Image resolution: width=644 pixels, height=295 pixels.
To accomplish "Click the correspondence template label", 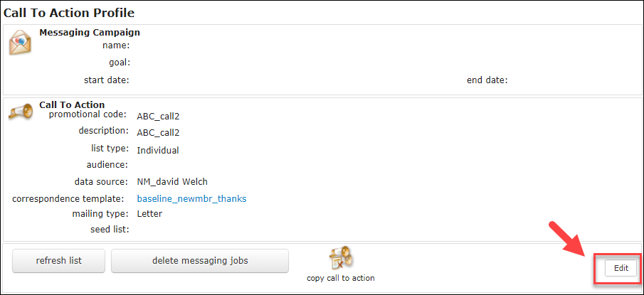I will click(68, 199).
